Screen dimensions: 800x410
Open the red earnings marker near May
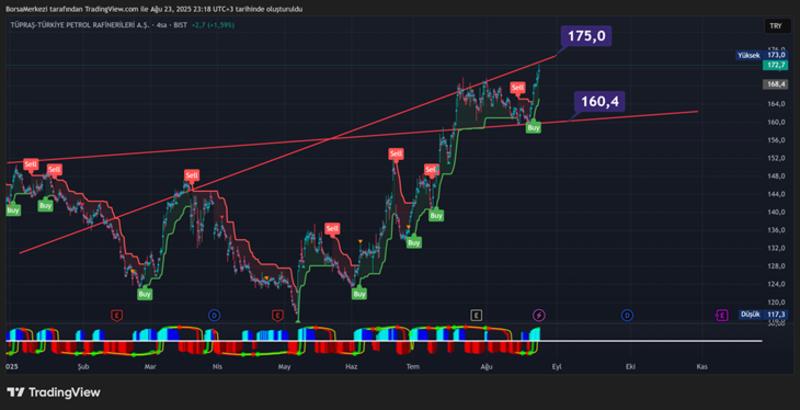pyautogui.click(x=277, y=316)
